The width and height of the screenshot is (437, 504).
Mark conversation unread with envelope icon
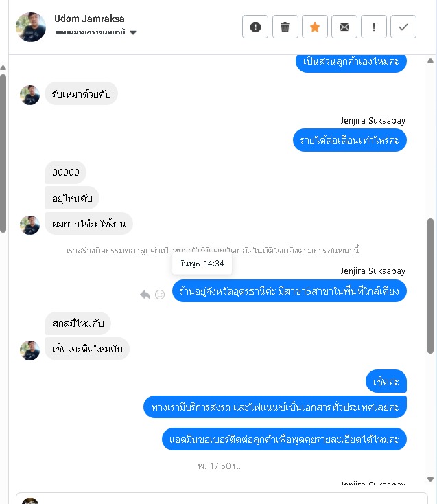click(344, 27)
